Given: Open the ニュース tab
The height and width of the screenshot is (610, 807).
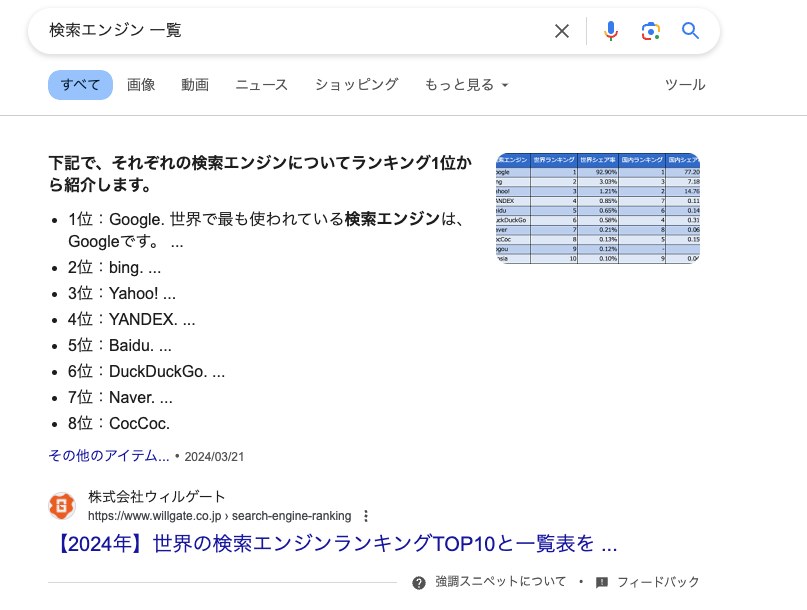Looking at the screenshot, I should (x=261, y=85).
